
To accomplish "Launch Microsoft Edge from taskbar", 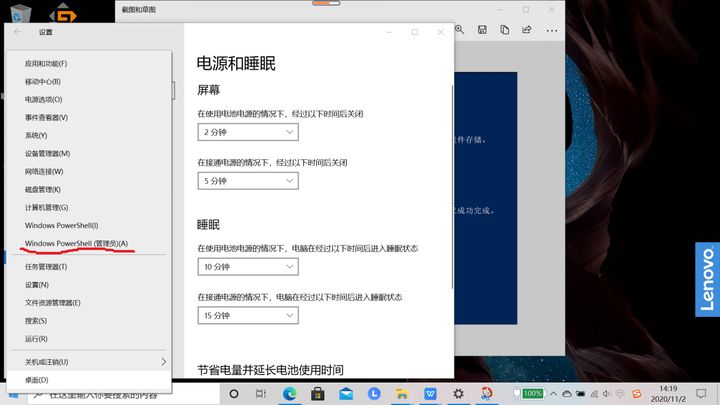I will (x=289, y=394).
